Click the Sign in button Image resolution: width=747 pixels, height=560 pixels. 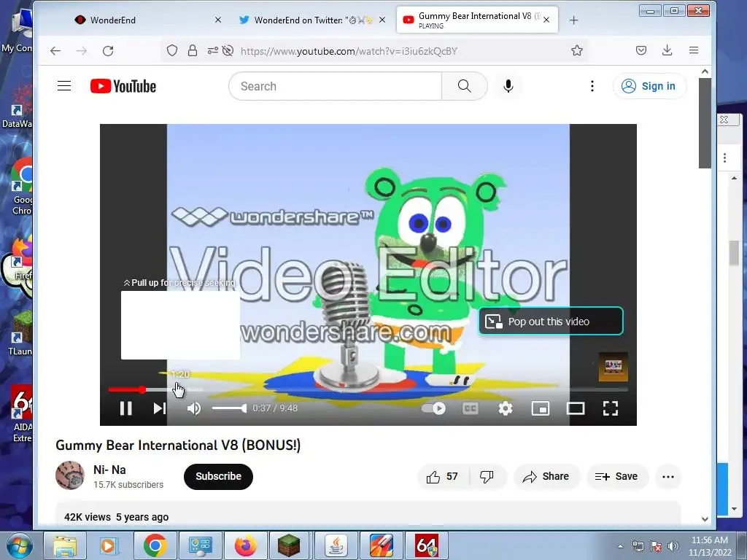coord(650,86)
